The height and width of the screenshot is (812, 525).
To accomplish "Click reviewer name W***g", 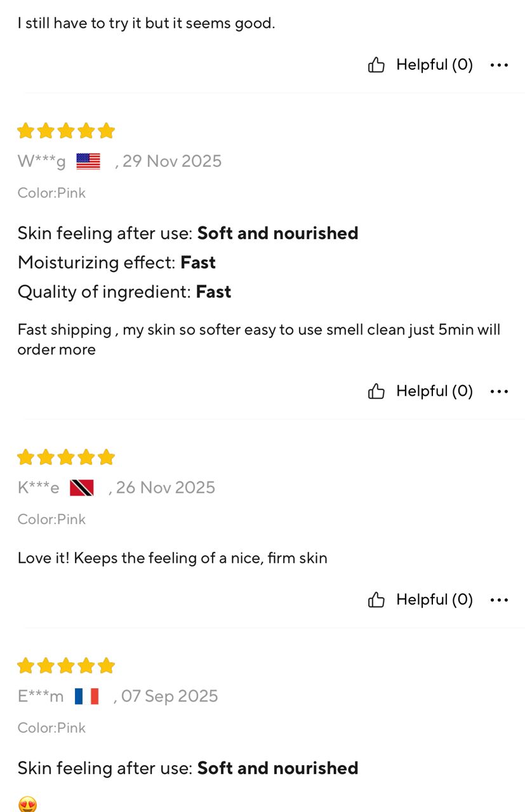I will click(41, 162).
